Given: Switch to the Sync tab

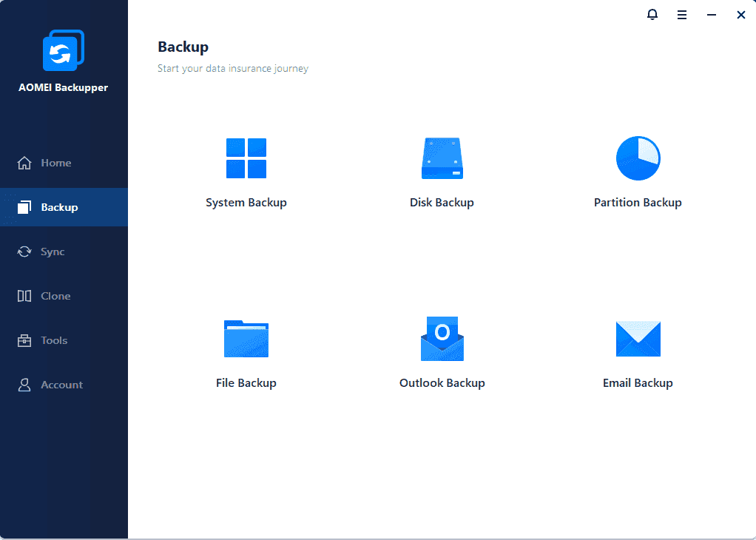Looking at the screenshot, I should pyautogui.click(x=64, y=252).
